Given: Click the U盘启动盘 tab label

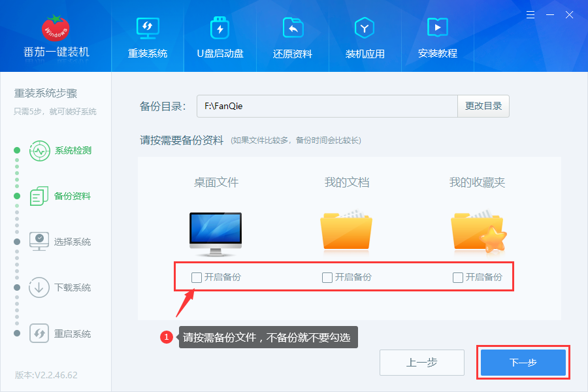Looking at the screenshot, I should coord(220,54).
